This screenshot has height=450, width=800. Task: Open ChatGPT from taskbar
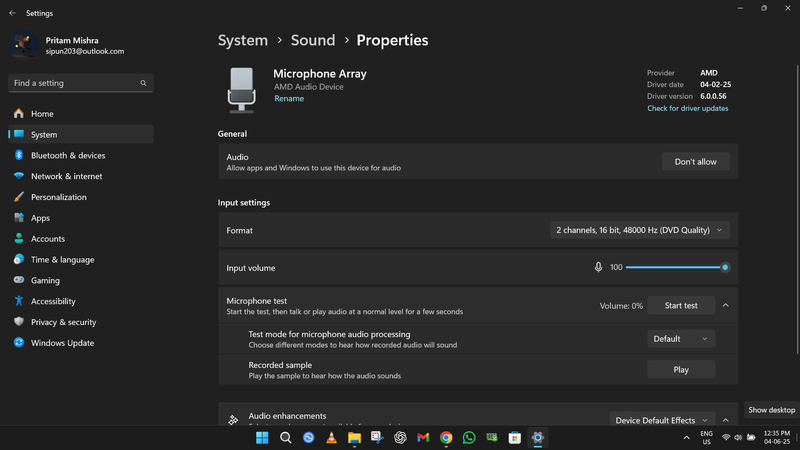pyautogui.click(x=400, y=438)
